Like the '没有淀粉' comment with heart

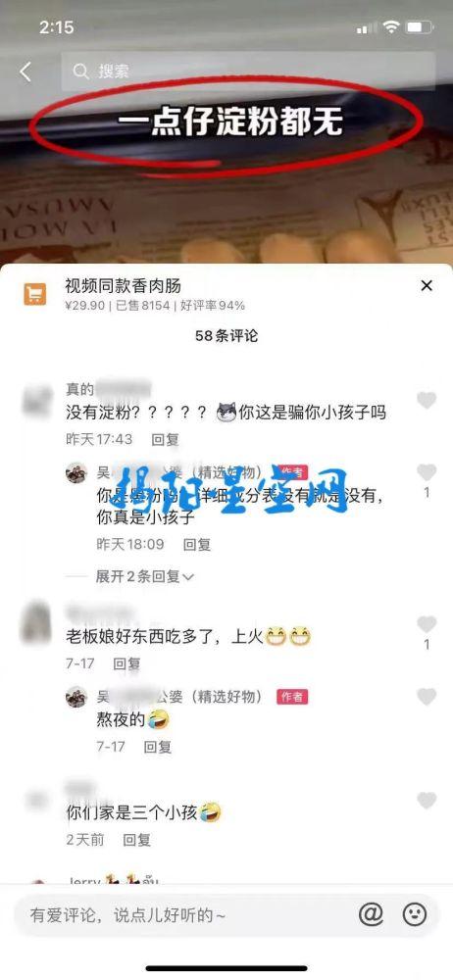point(427,401)
